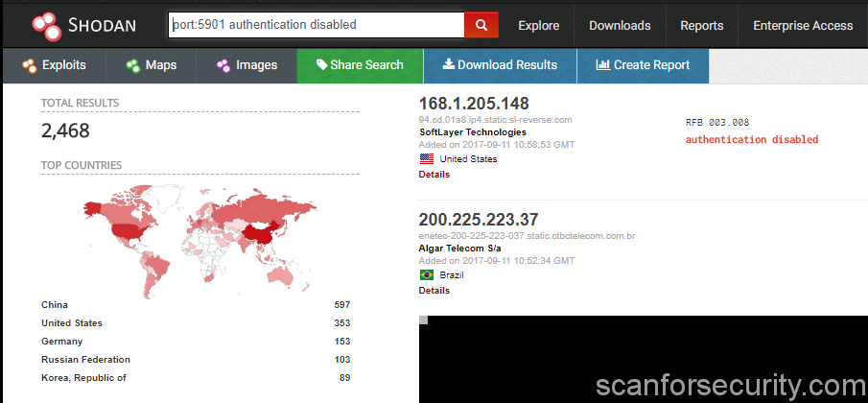Screen dimensions: 868x403
Task: Click Korea's count 89
Action: pos(345,377)
